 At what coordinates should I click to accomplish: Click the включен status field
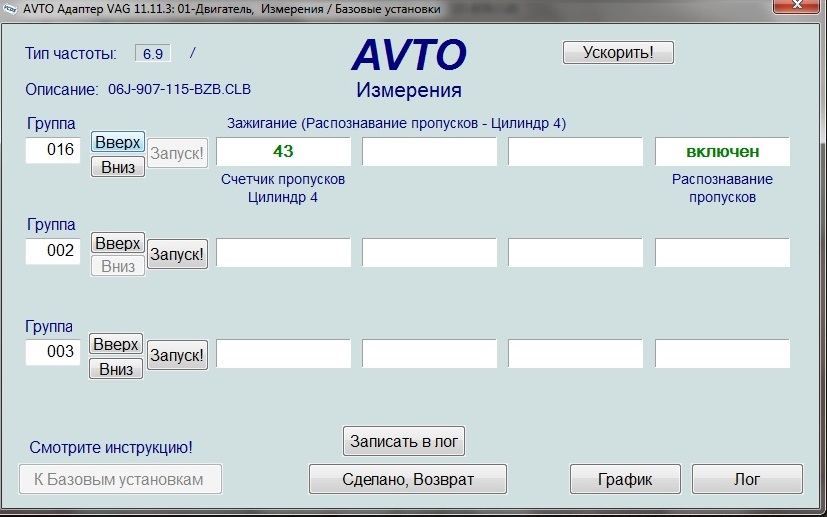pos(722,152)
